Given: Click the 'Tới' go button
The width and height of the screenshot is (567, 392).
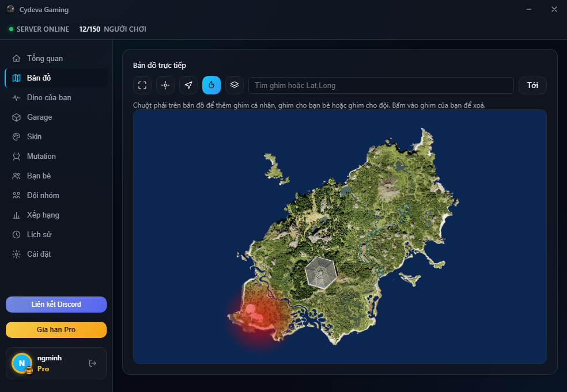Looking at the screenshot, I should 532,86.
